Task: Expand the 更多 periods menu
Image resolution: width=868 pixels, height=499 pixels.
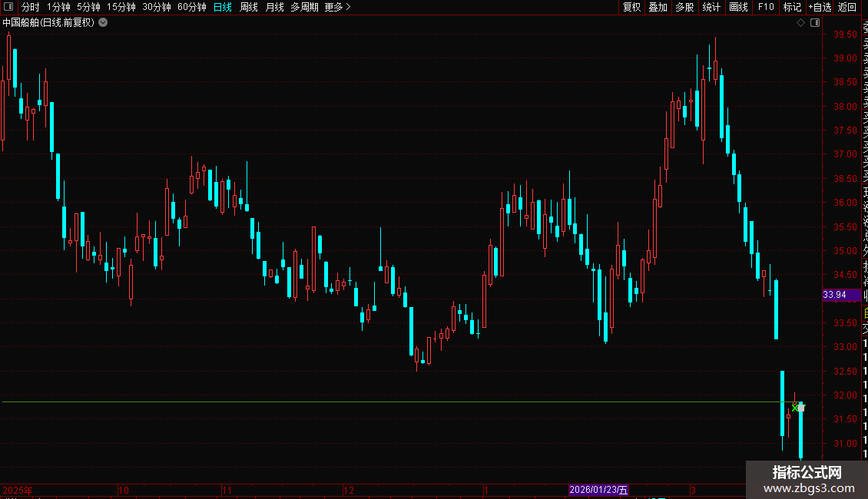Action: [x=338, y=7]
